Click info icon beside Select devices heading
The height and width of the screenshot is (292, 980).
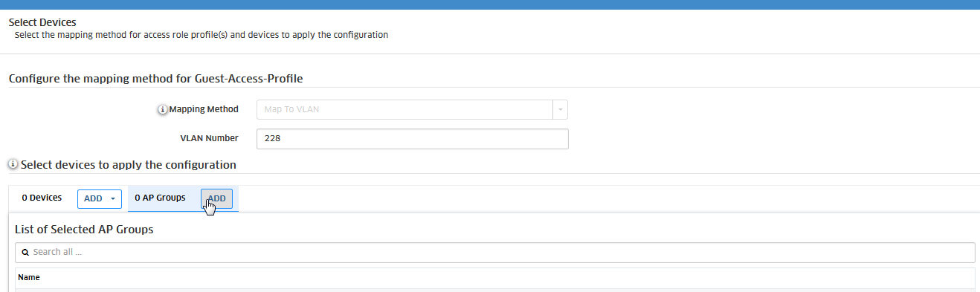coord(13,164)
